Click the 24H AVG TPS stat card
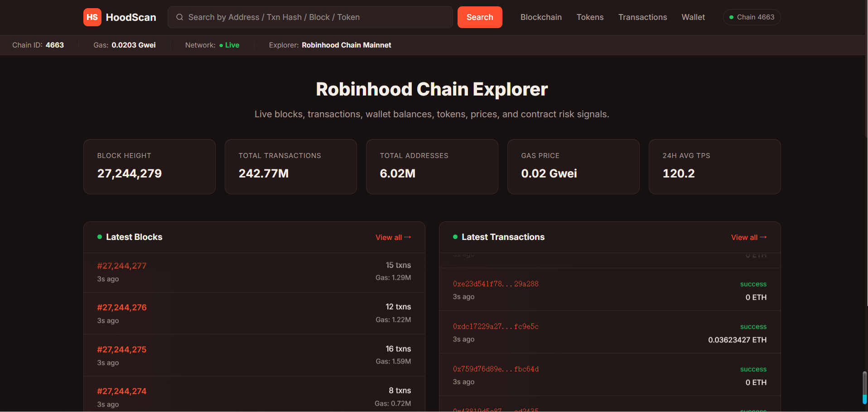868x412 pixels. click(x=715, y=167)
